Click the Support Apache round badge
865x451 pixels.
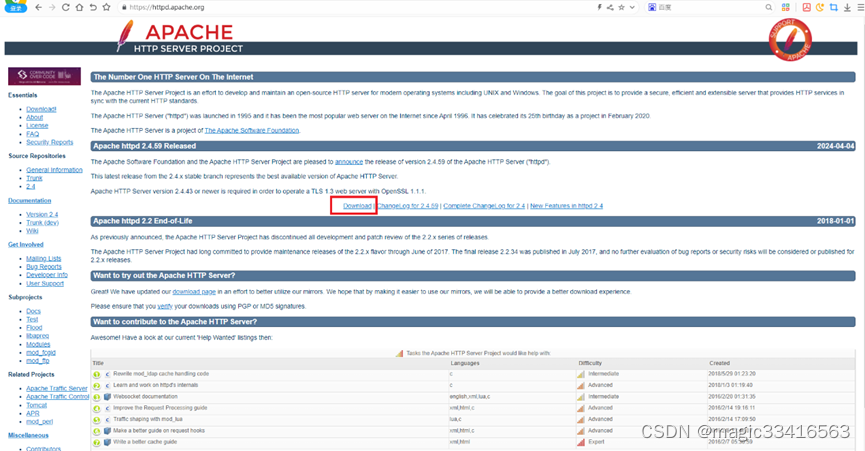pos(790,40)
